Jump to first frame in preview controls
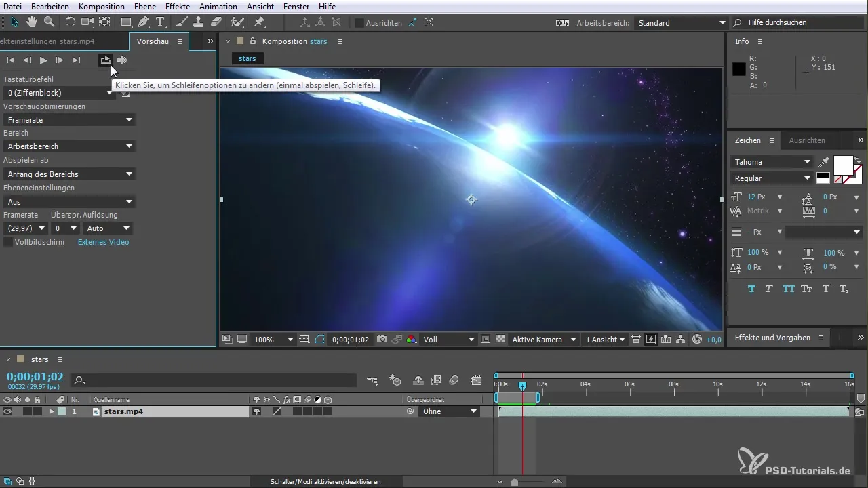The width and height of the screenshot is (868, 488). (x=11, y=60)
